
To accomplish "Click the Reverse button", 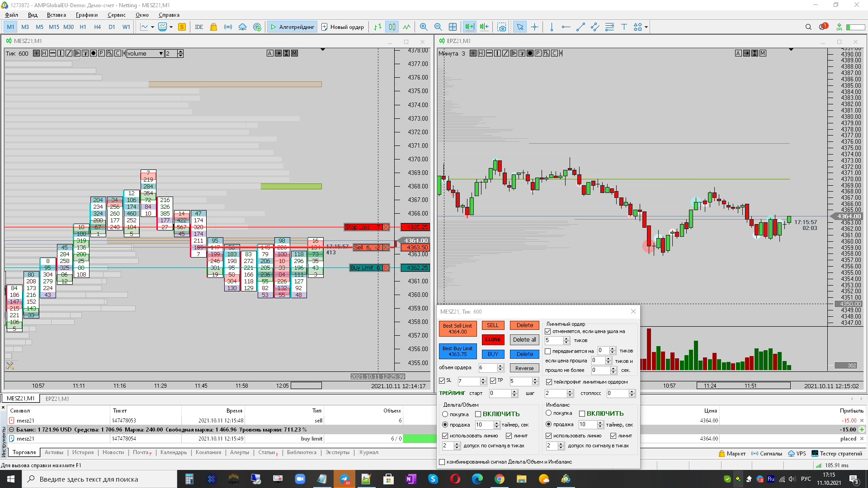I will point(524,368).
